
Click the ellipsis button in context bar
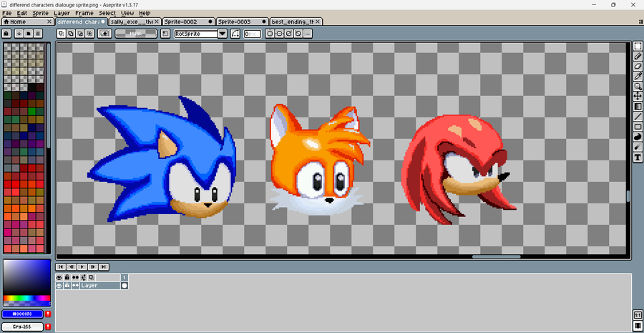[308, 34]
